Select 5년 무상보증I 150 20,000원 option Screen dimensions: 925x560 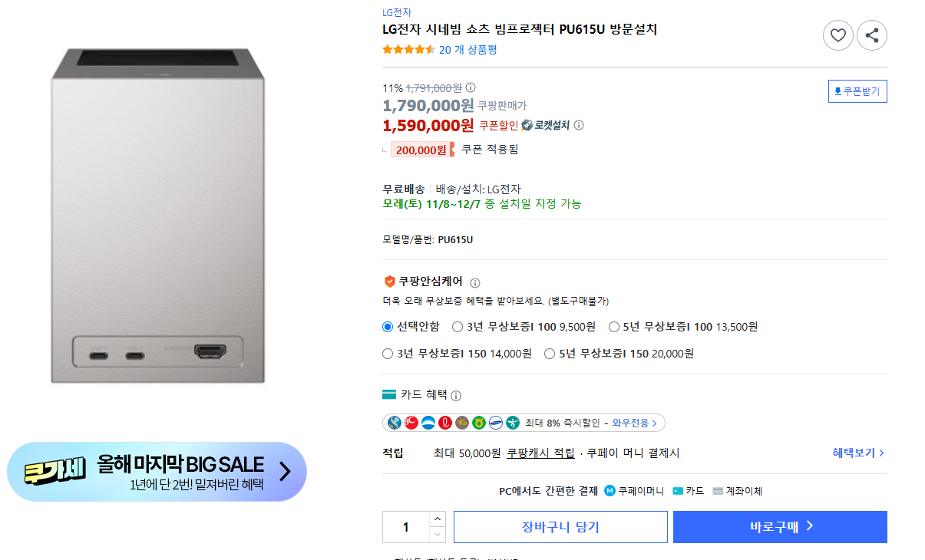pos(550,354)
